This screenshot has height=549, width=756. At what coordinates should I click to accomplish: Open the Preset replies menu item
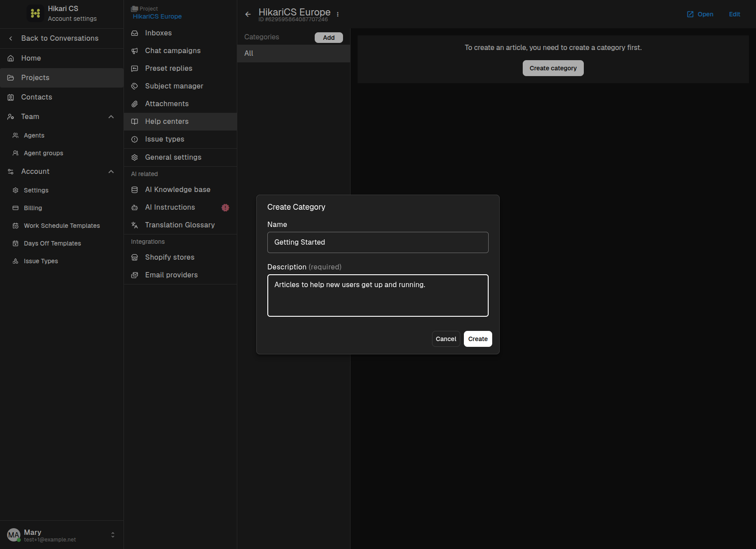click(x=180, y=69)
